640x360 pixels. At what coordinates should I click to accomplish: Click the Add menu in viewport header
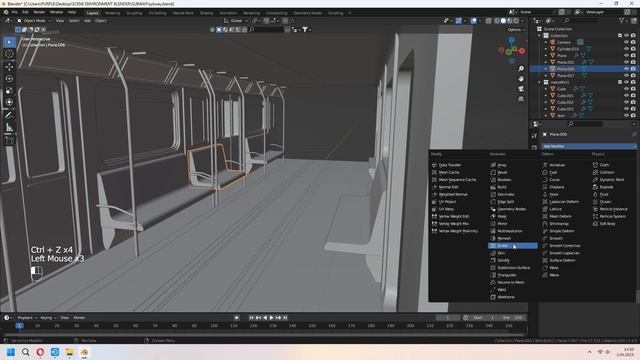point(87,20)
